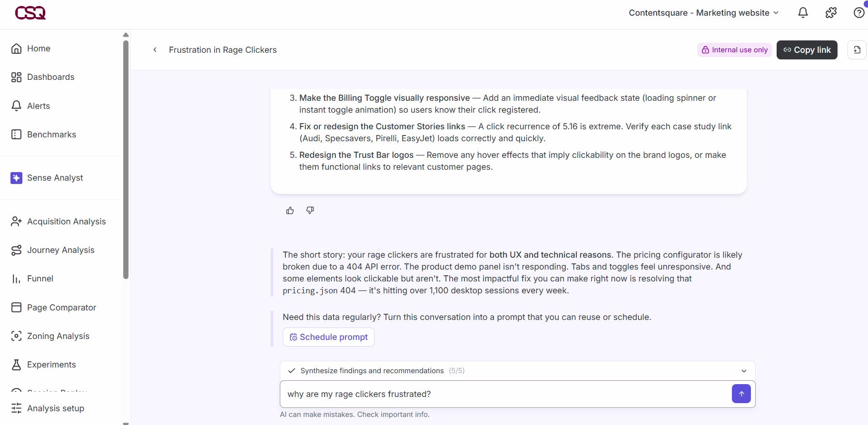Send the prompt with the arrow button
The width and height of the screenshot is (868, 425).
click(741, 394)
